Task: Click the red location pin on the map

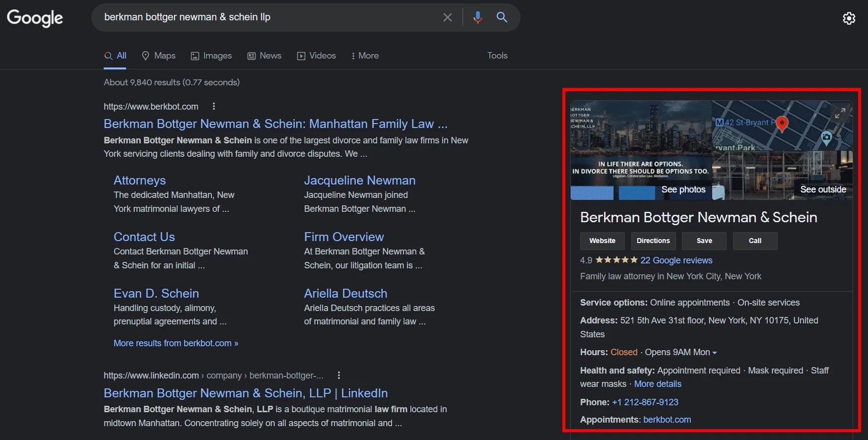Action: click(782, 124)
